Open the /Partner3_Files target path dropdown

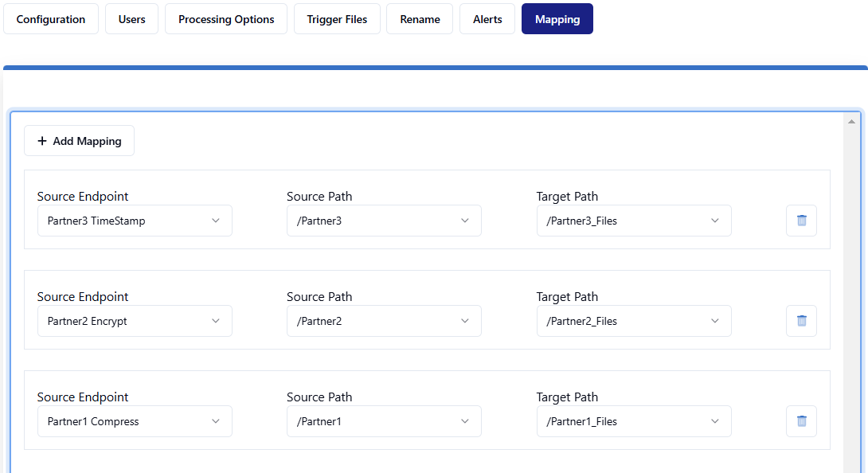pos(634,221)
